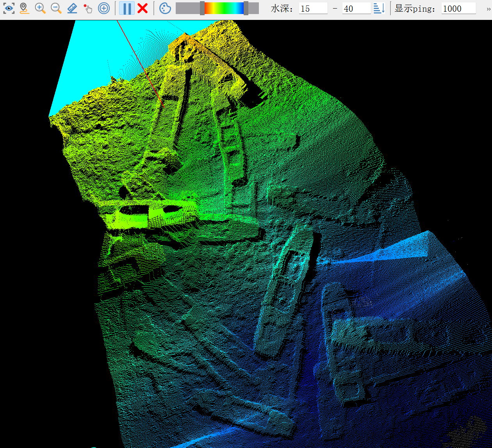Click the display ping field showing 1000
The image size is (492, 448).
[458, 9]
